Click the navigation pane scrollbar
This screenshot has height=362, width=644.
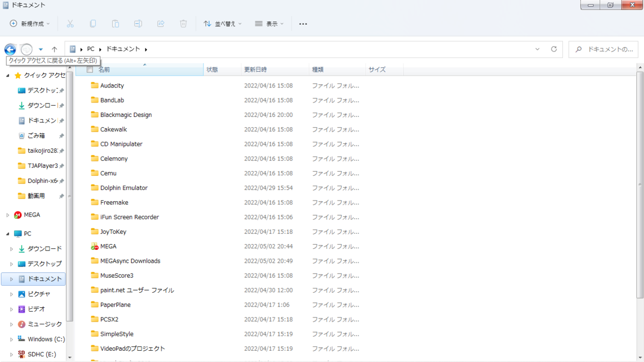tap(70, 196)
